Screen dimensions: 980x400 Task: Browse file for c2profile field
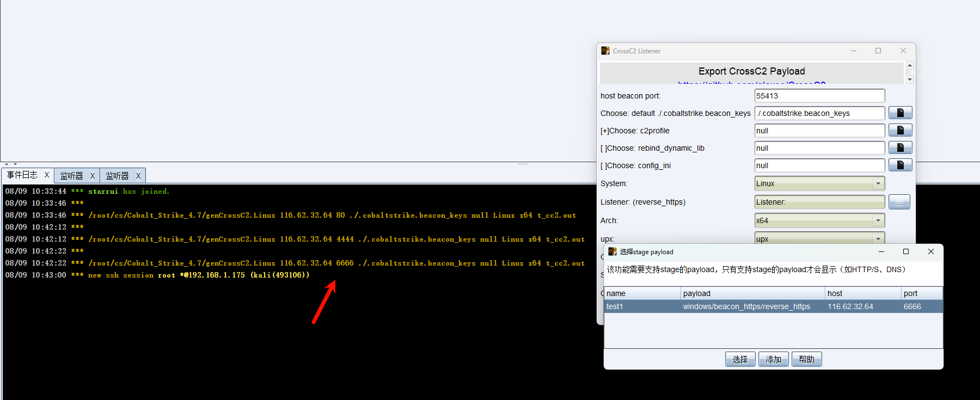tap(900, 130)
